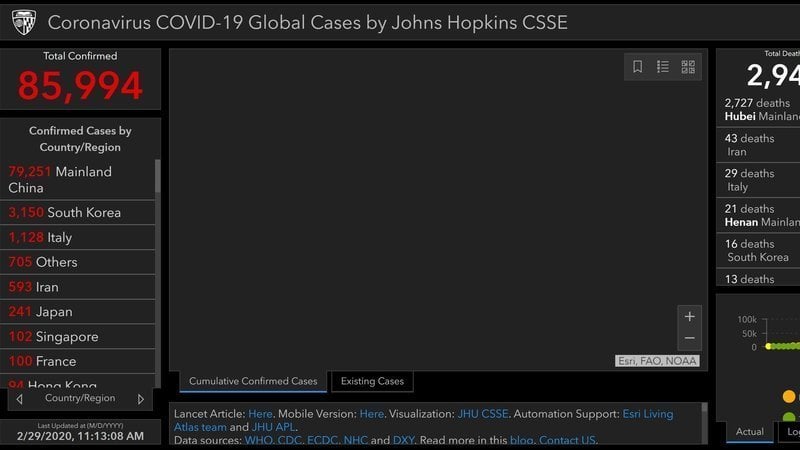800x450 pixels.
Task: Zoom out on the map
Action: click(689, 338)
